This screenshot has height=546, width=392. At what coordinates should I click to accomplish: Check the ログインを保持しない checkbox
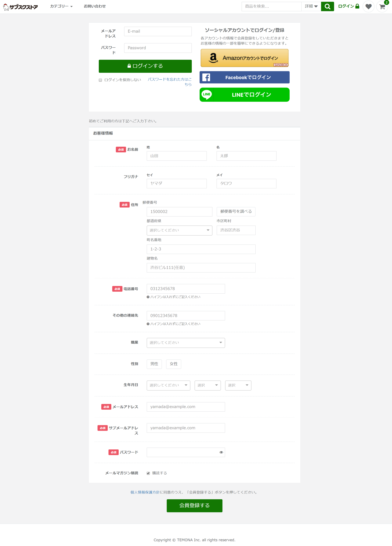(100, 80)
